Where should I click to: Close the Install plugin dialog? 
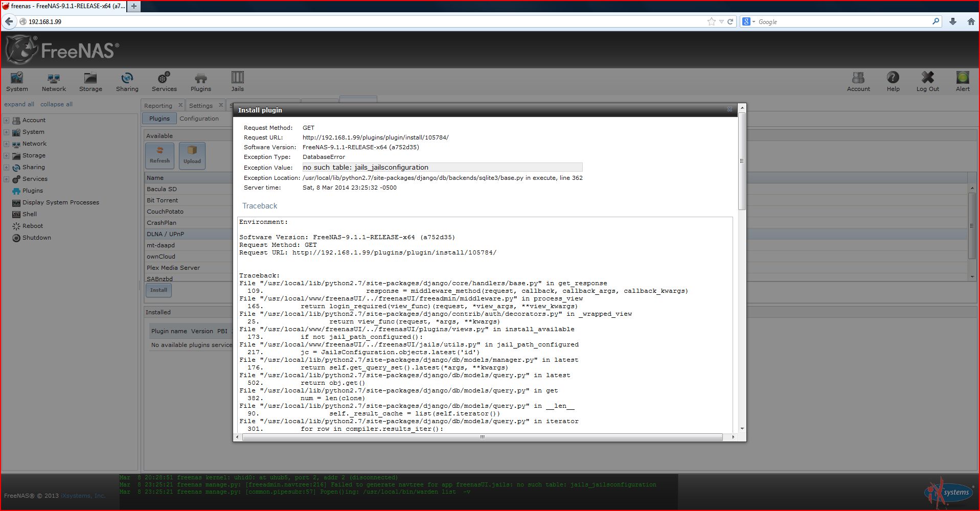point(730,109)
